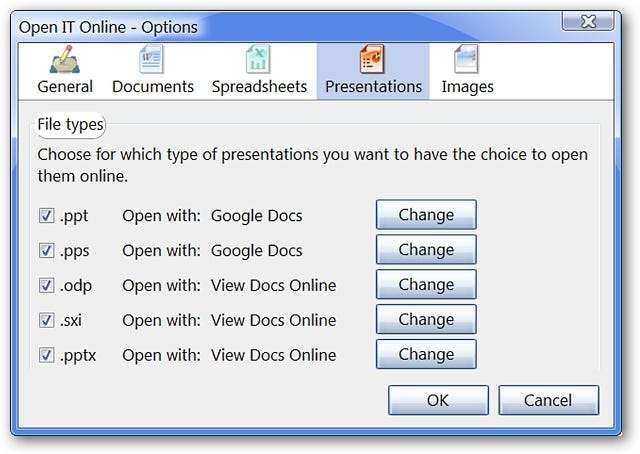The height and width of the screenshot is (454, 640).
Task: Close the Options dialog window
Action: (600, 22)
